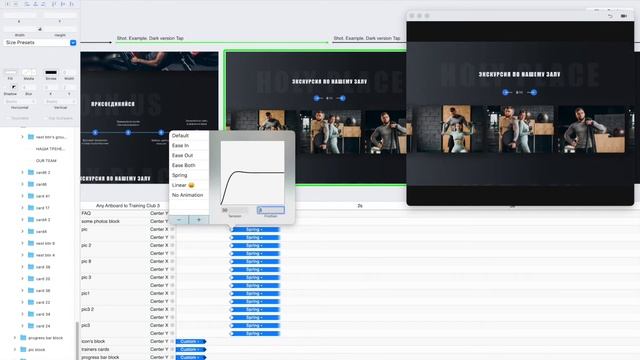Click the stroke Width field

click(x=69, y=73)
